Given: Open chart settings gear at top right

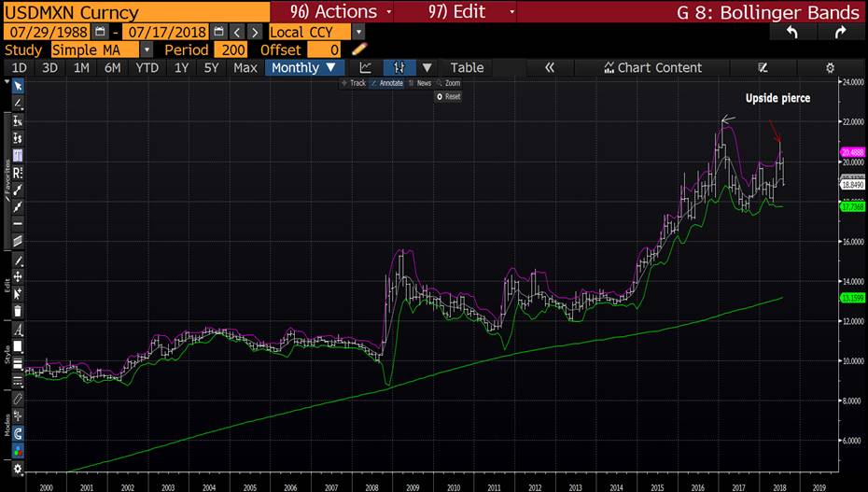Looking at the screenshot, I should [x=830, y=67].
